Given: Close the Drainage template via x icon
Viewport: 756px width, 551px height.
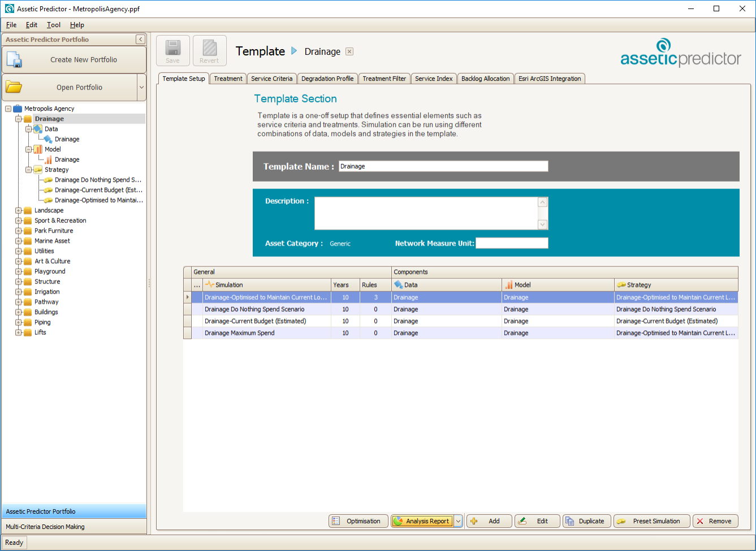Looking at the screenshot, I should tap(349, 51).
